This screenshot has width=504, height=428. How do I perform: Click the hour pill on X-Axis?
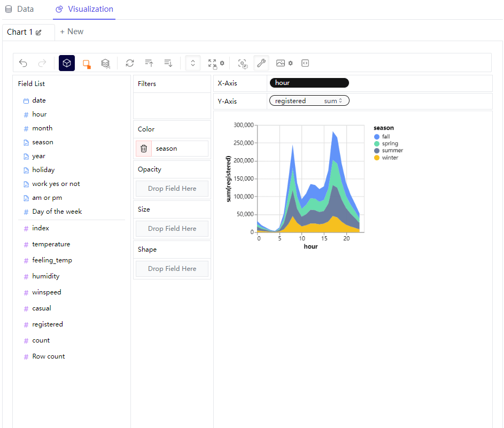(309, 83)
